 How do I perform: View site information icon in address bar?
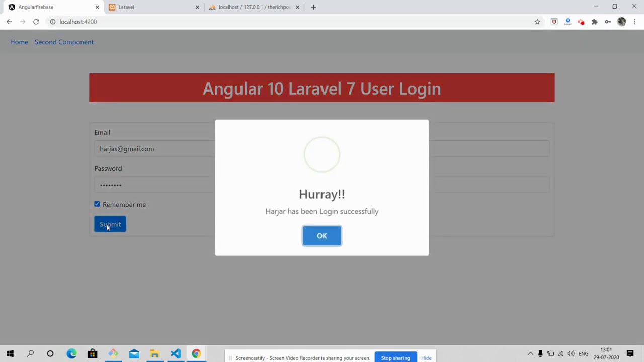tap(52, 22)
